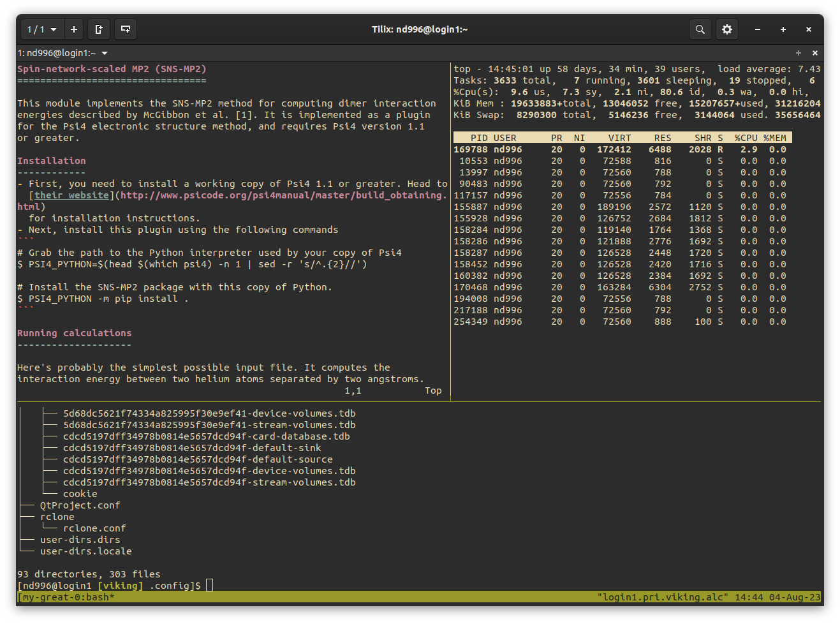Click the Installation heading in the README

tap(52, 161)
